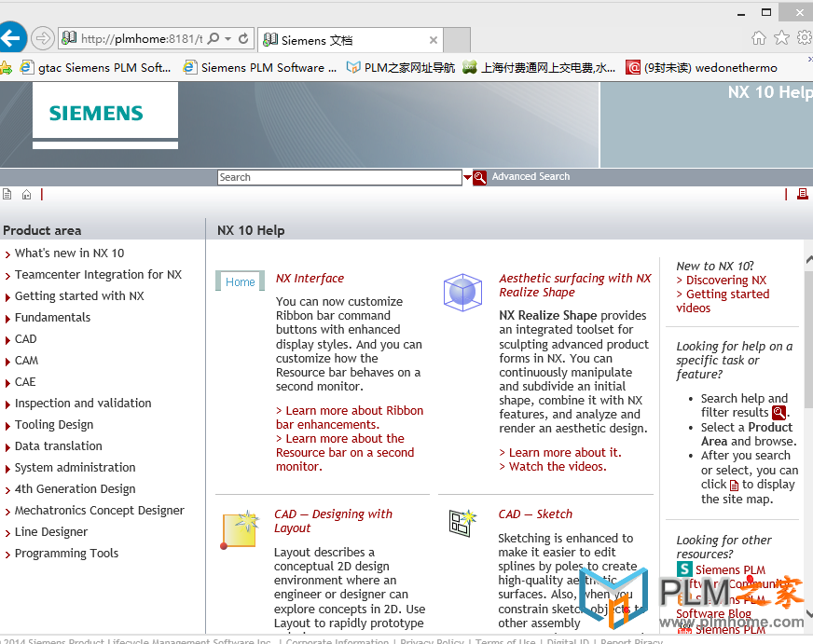Open Learn more about Ribbon bar enhancements

coord(350,418)
